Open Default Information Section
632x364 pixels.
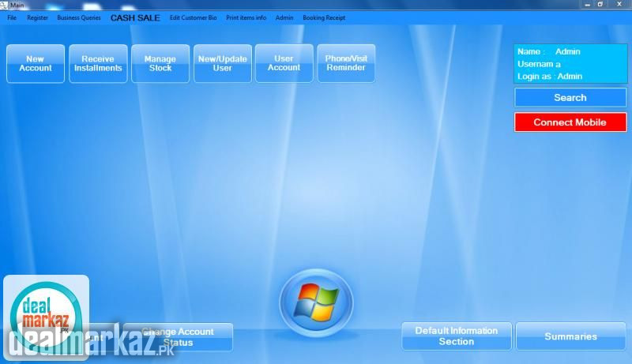click(x=457, y=336)
